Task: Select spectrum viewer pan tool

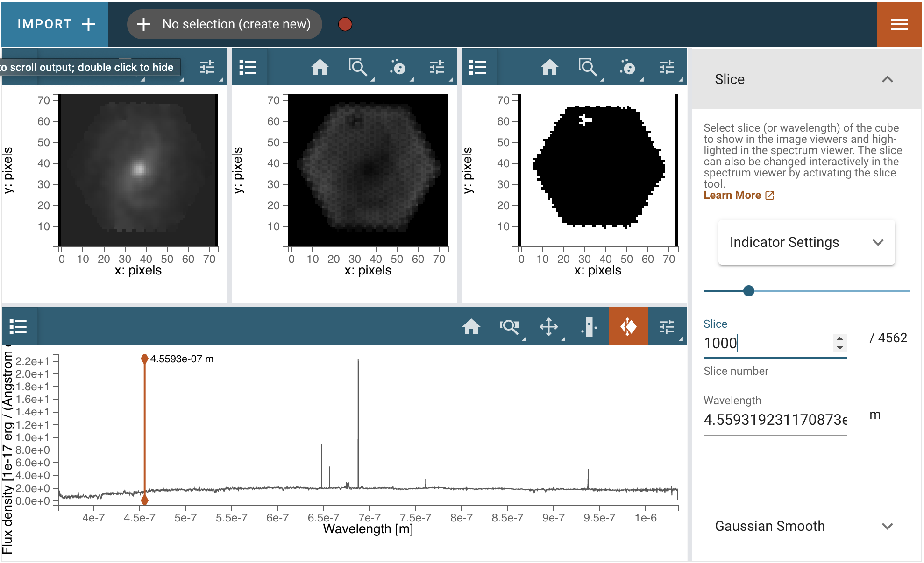Action: (549, 327)
